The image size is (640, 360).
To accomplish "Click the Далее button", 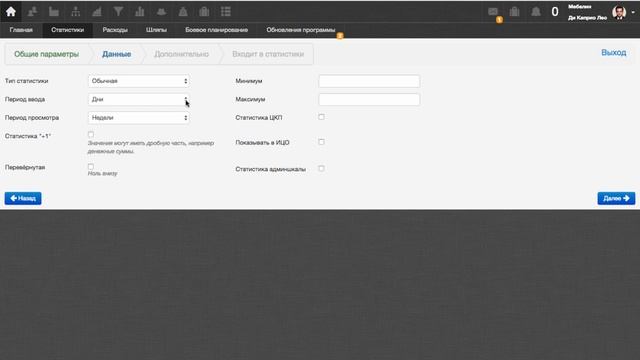I will click(616, 198).
